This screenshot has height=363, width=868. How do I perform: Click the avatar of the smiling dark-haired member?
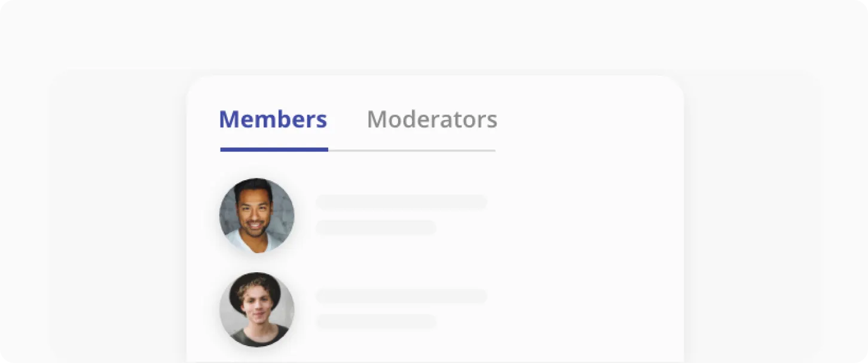tap(256, 214)
